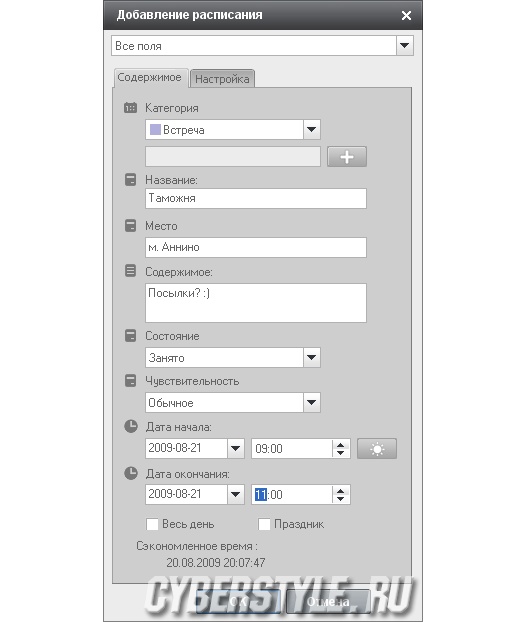Viewport: 525px width, 622px height.
Task: Click the clock icon next to Дата начала
Action: (x=131, y=426)
